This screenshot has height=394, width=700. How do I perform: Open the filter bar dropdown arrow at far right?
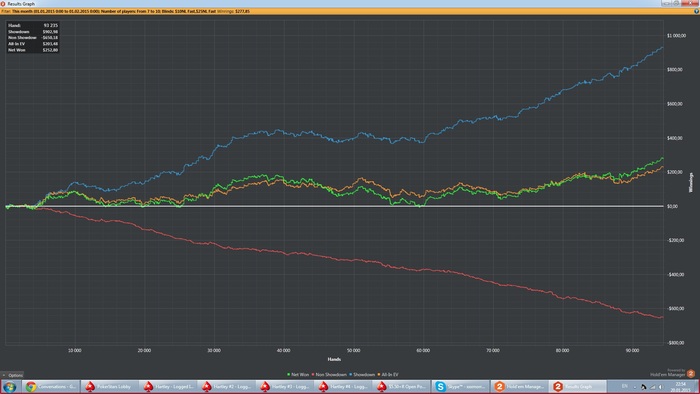[696, 11]
